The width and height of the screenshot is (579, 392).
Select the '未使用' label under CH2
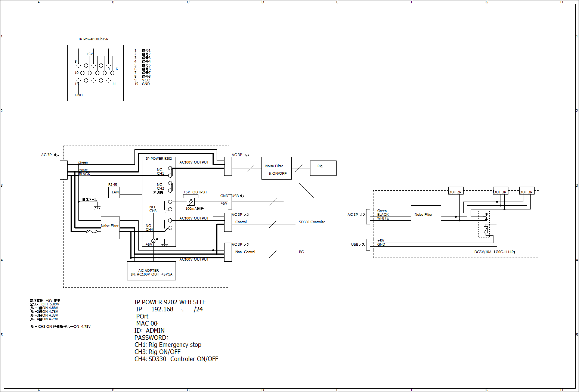pyautogui.click(x=158, y=192)
